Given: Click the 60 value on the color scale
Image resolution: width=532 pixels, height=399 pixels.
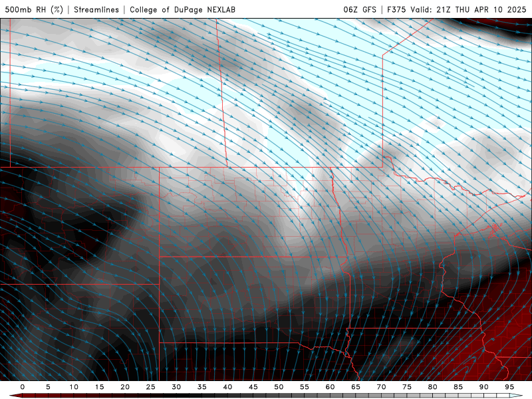Looking at the screenshot, I should 330,387.
